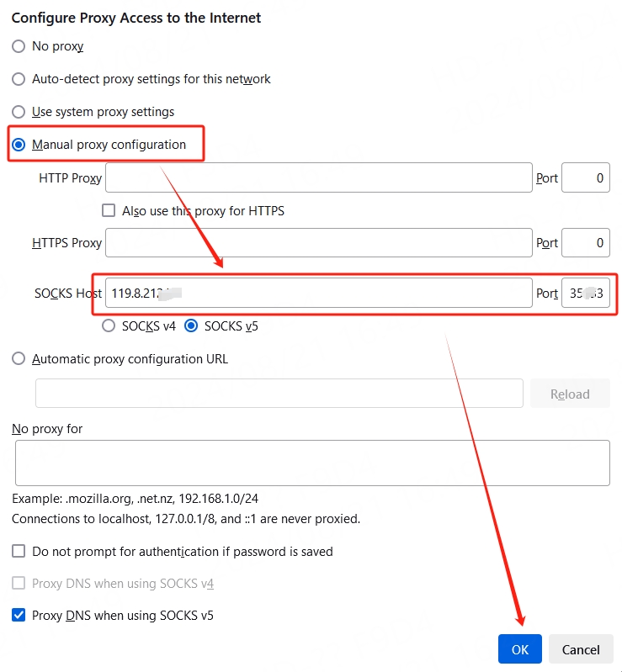Select Manual proxy configuration radio button

point(19,145)
